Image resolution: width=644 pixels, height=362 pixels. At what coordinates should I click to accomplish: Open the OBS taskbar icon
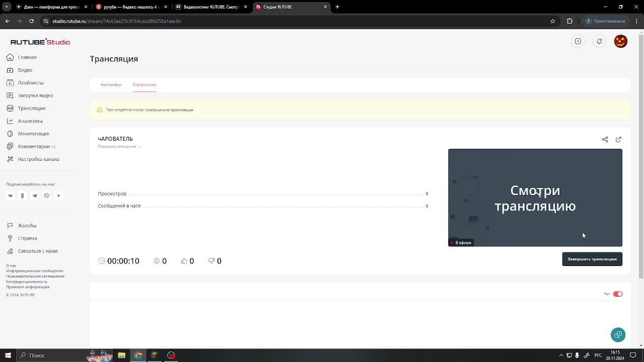(x=171, y=355)
